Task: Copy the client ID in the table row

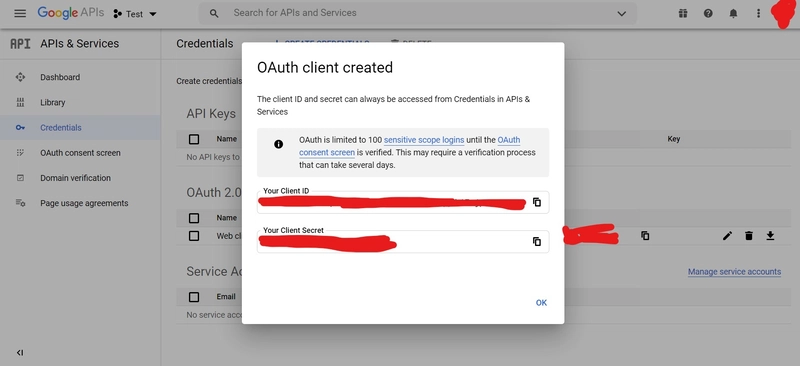Action: 645,236
